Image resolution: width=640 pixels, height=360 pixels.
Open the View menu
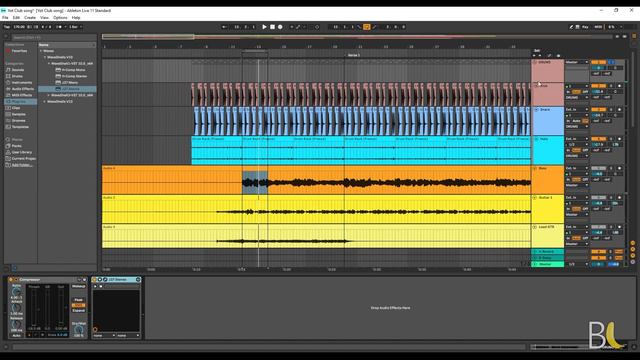coord(44,18)
